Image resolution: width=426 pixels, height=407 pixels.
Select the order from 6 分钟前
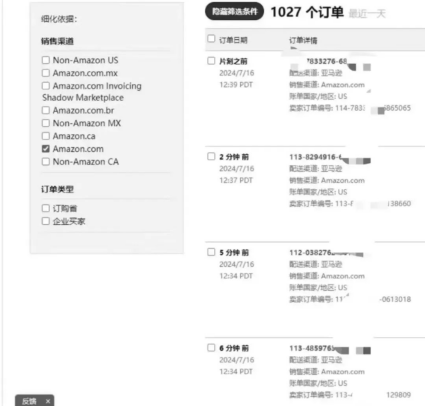[x=211, y=348]
